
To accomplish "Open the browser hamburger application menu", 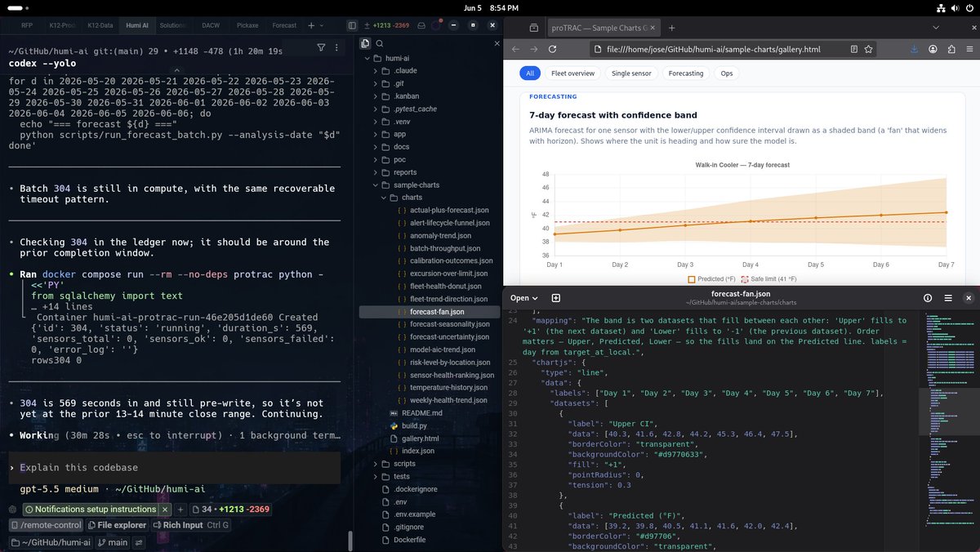I will tap(969, 49).
